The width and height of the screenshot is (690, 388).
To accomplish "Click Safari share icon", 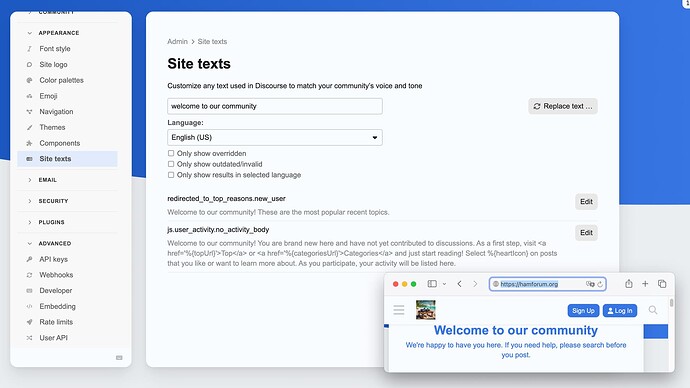I will click(629, 284).
